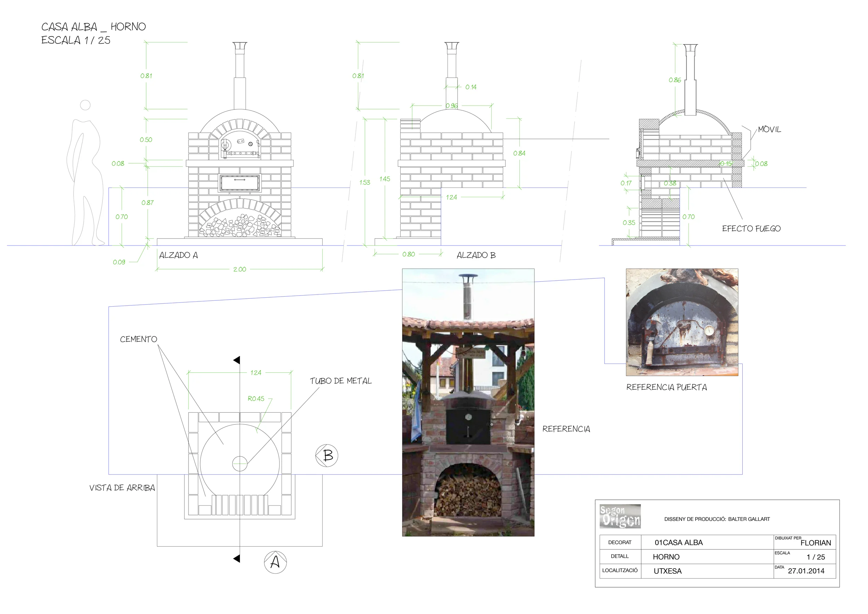This screenshot has height=614, width=868.
Task: Click the section marker B circle
Action: click(327, 455)
